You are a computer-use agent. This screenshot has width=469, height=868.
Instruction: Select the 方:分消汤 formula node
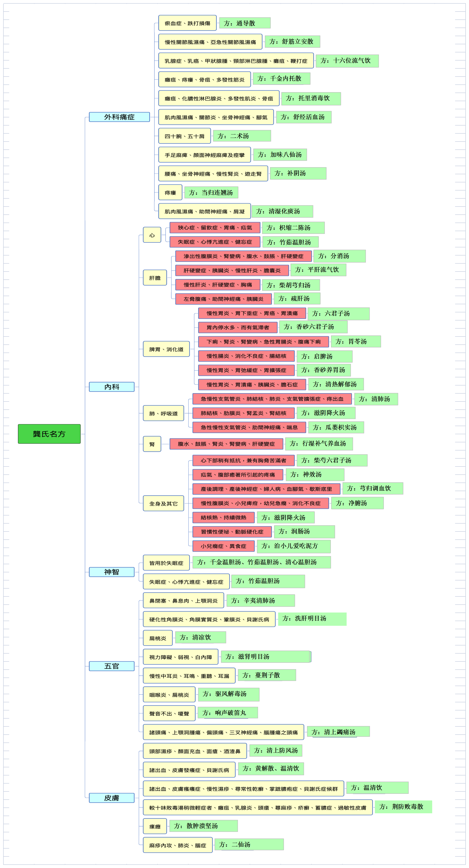point(340,256)
